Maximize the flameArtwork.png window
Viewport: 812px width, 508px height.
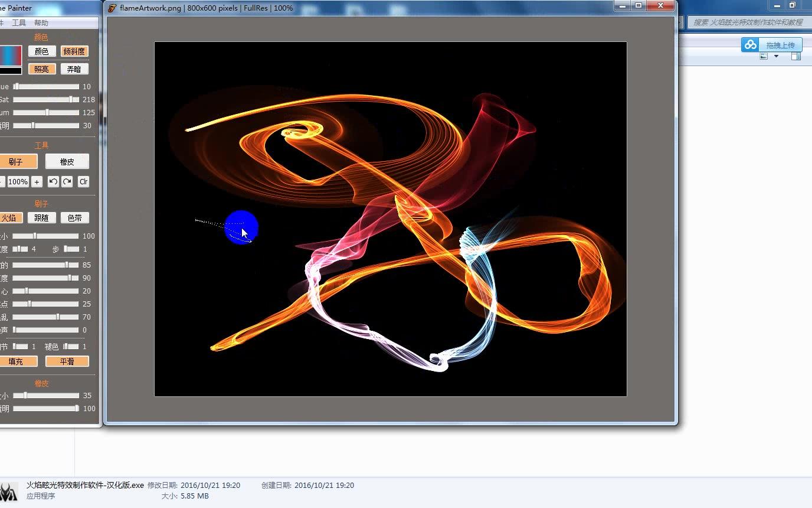(x=639, y=5)
